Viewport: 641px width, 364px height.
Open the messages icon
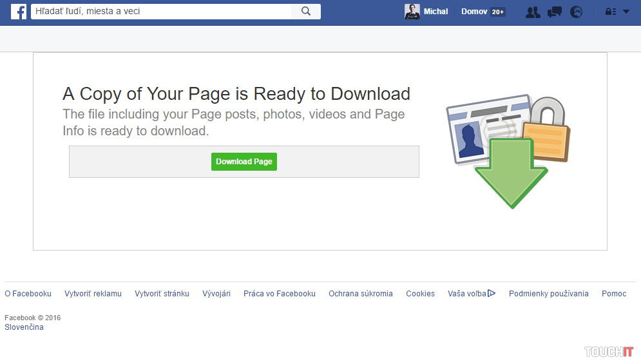coord(554,12)
